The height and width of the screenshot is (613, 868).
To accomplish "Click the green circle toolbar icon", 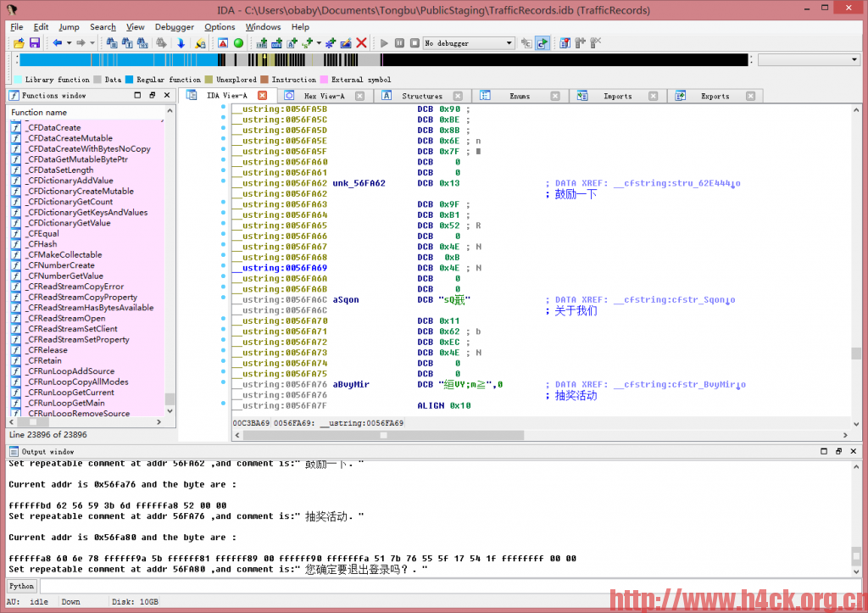I will click(x=238, y=43).
